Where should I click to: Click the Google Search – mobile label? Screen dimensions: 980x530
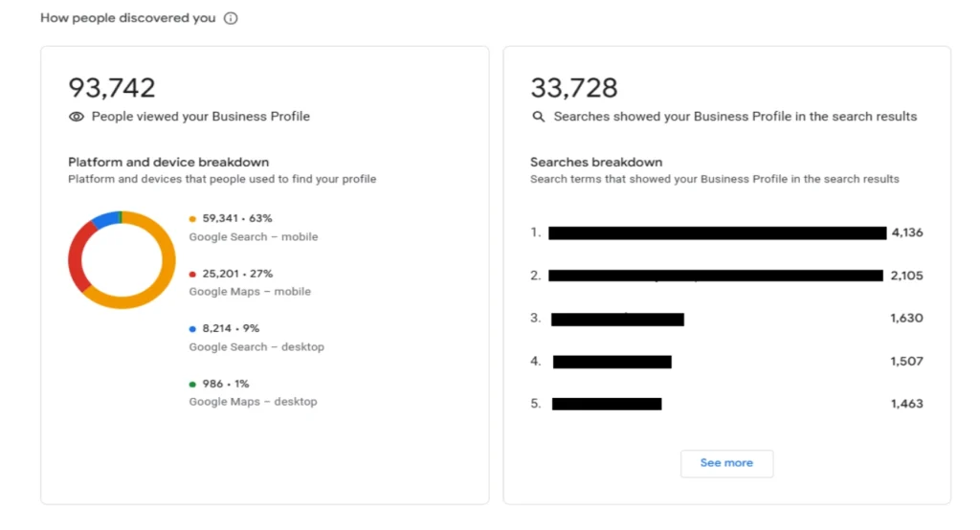click(x=254, y=236)
